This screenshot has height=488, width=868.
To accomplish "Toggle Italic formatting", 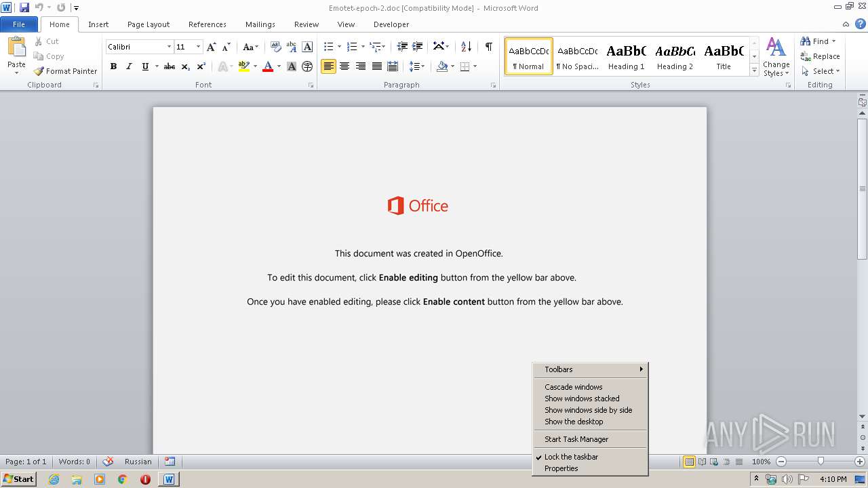I will [129, 66].
